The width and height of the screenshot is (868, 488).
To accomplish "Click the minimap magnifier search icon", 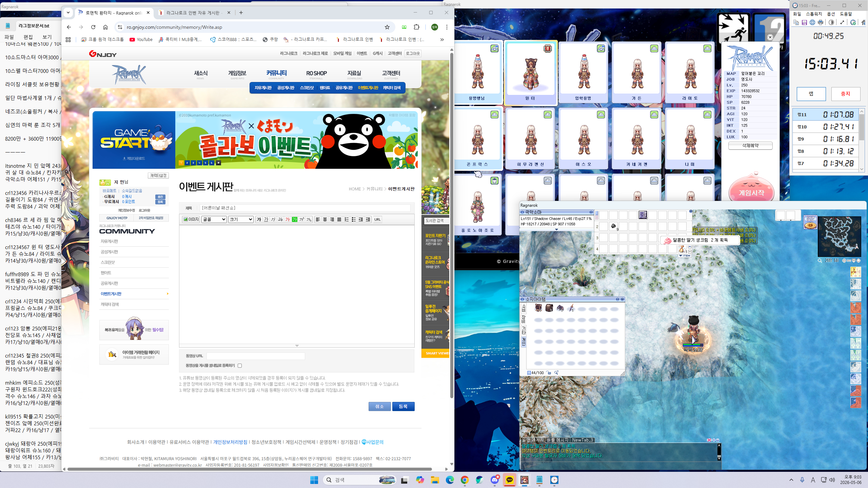I will coord(820,261).
